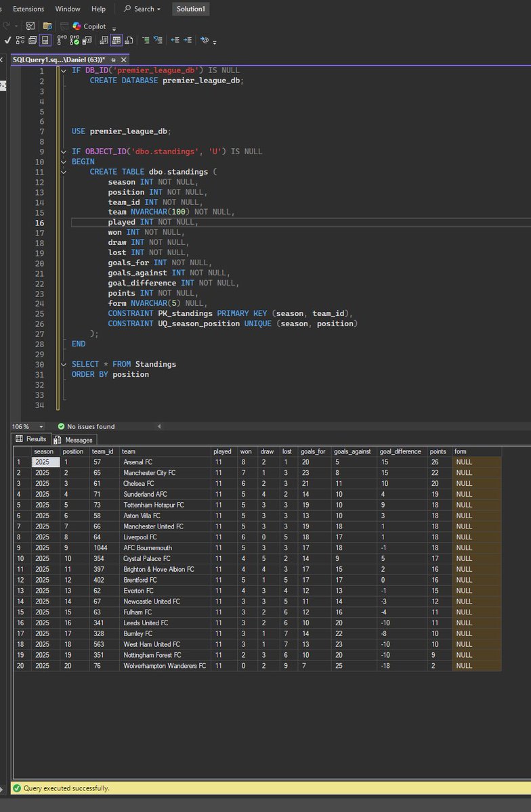Open the Search box dropdown

point(142,9)
